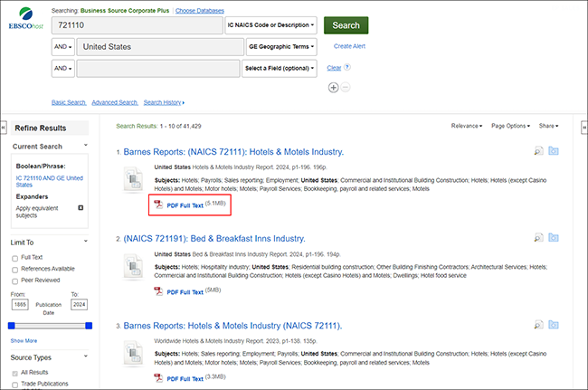Click Search History arrow link
The width and height of the screenshot is (588, 390).
click(164, 102)
